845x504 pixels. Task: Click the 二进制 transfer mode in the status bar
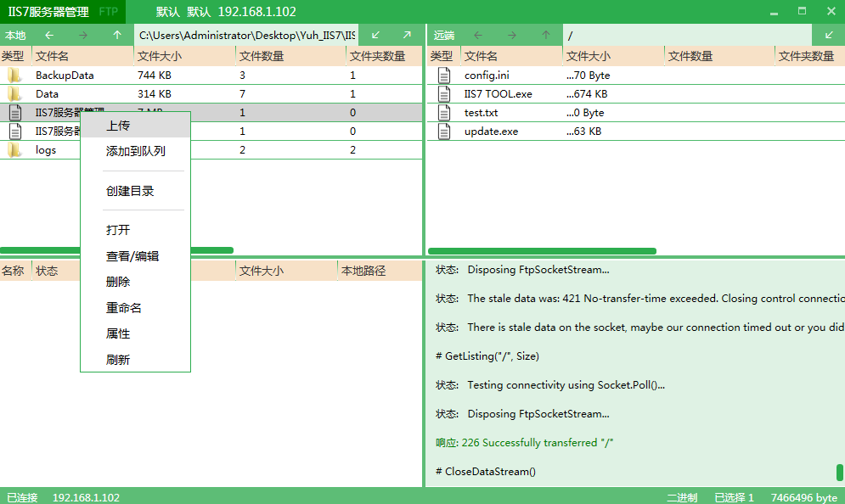tap(682, 497)
